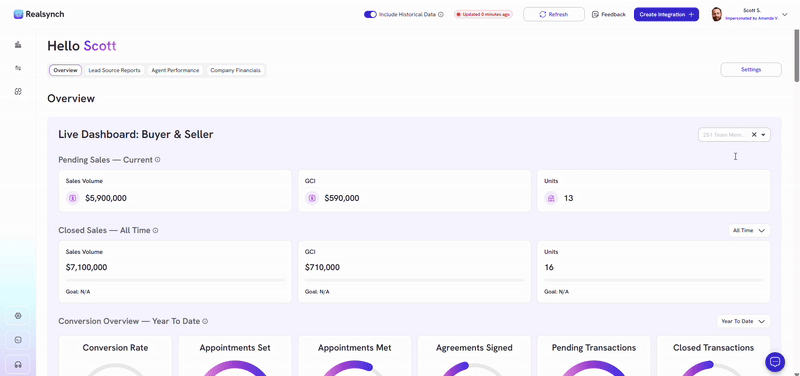Click the Closed GCI goal progress bar
The width and height of the screenshot is (800, 376).
(x=414, y=280)
